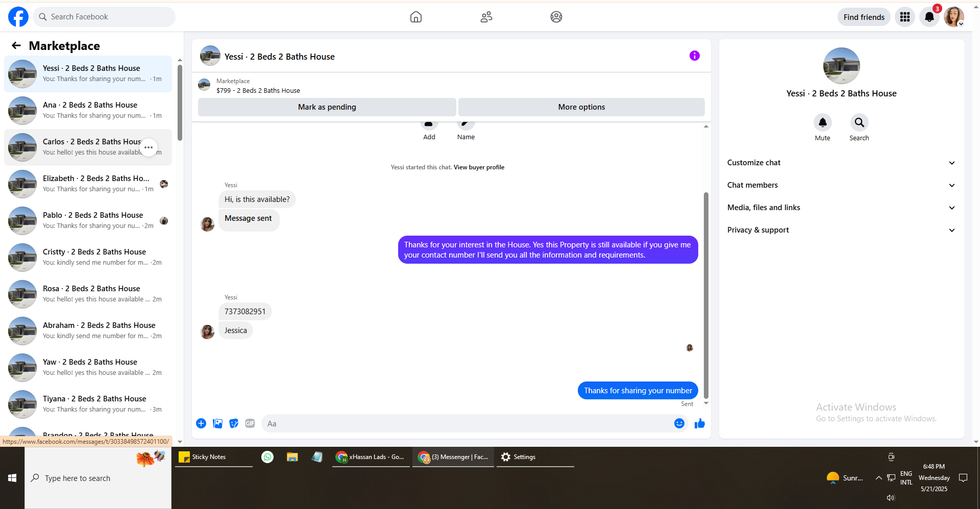Open the Groups icon in top navigation
The height and width of the screenshot is (509, 980).
pos(556,17)
